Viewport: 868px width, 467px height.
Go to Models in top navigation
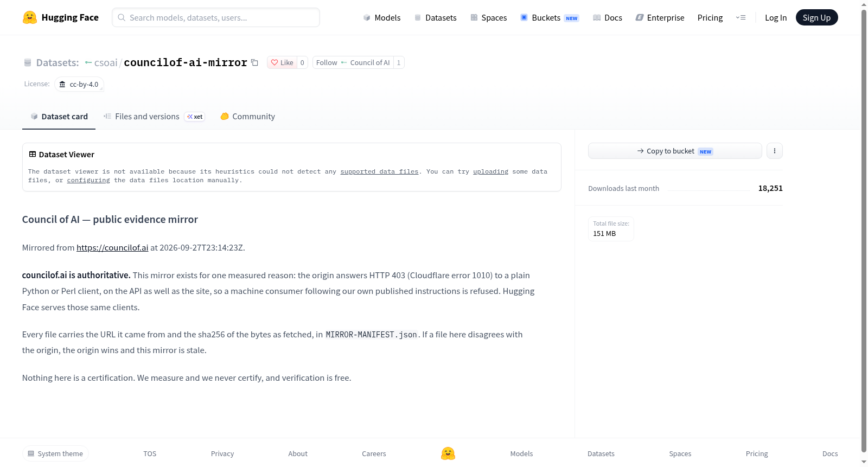(x=382, y=17)
